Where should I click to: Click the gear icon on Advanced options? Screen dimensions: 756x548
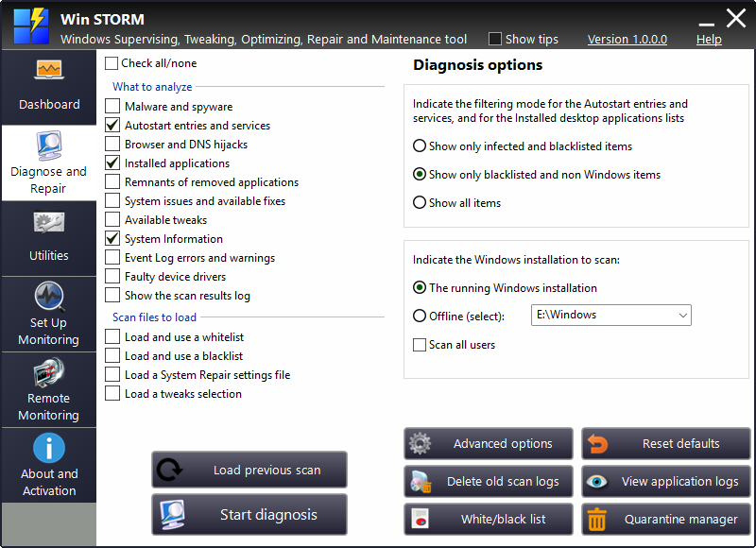coord(420,443)
